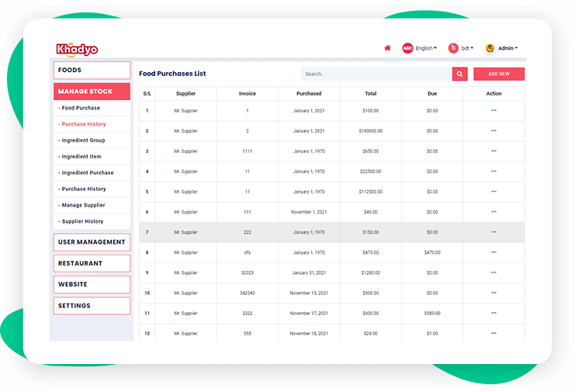Click the ADD NEW button
The width and height of the screenshot is (575, 392).
point(499,74)
